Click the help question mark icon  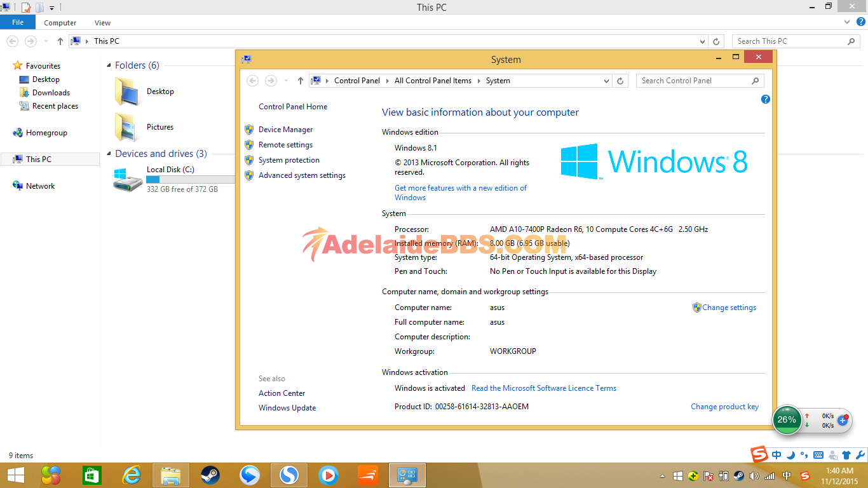pos(765,99)
